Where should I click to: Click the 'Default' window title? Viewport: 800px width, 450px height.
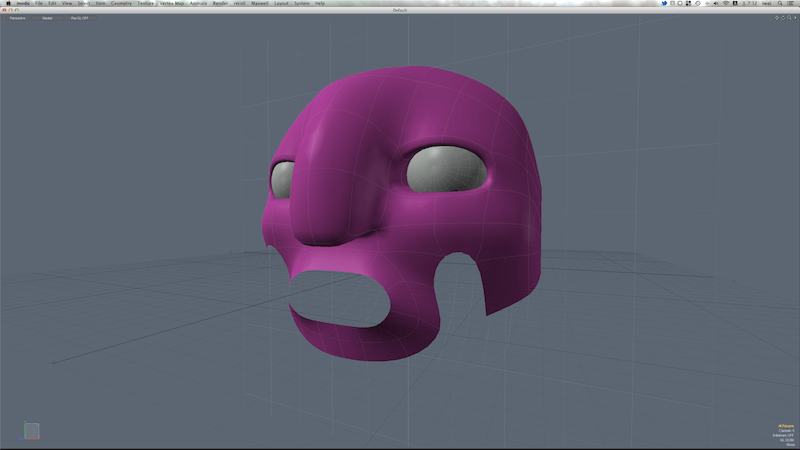pos(399,10)
